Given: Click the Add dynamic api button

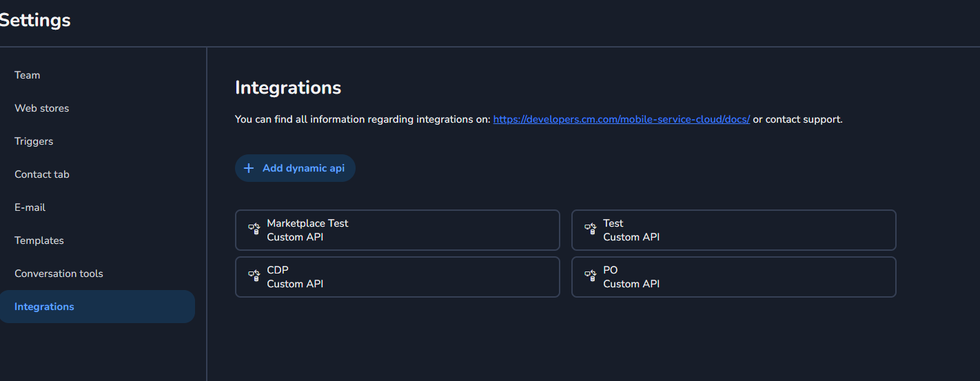Looking at the screenshot, I should click(x=295, y=168).
